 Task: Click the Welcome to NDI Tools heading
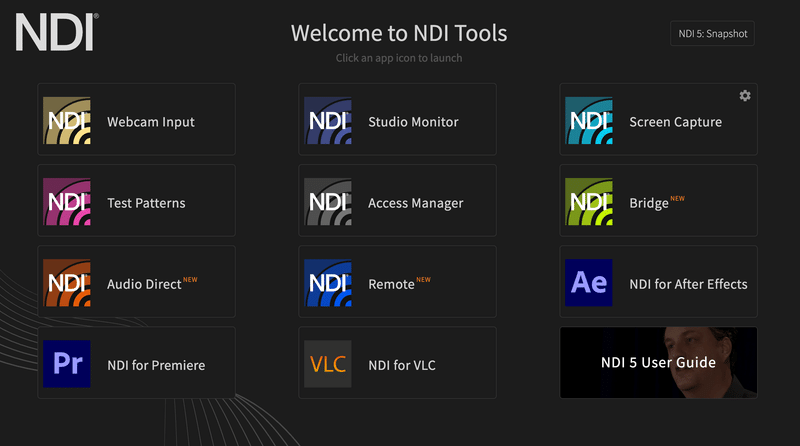[399, 33]
